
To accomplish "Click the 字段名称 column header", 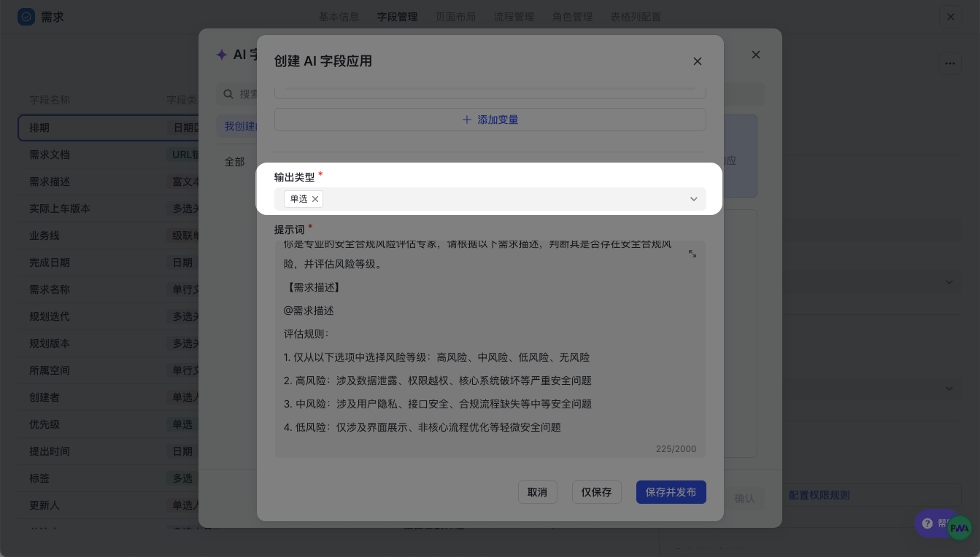I will (x=50, y=100).
